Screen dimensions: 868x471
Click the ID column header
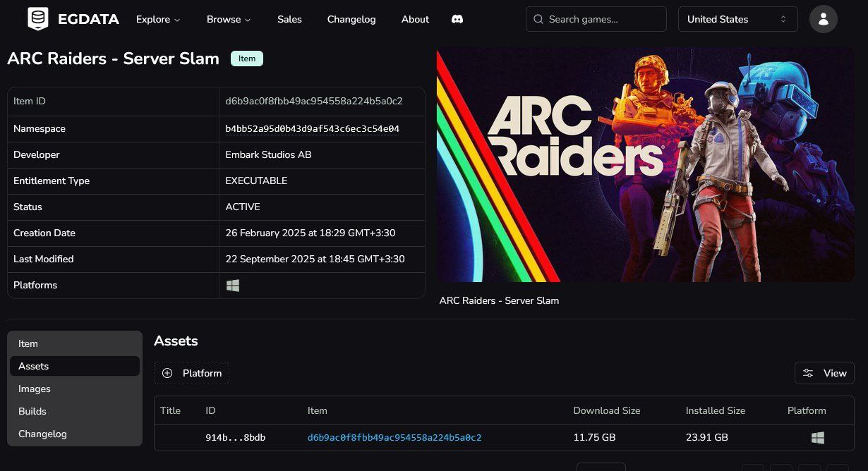pos(210,410)
